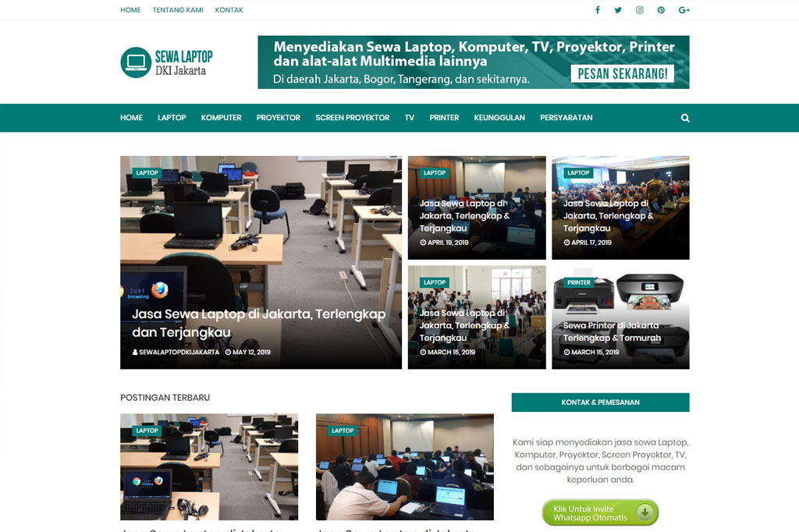This screenshot has height=532, width=799.
Task: Click LAPTOP tag on April 17 card
Action: click(x=578, y=172)
